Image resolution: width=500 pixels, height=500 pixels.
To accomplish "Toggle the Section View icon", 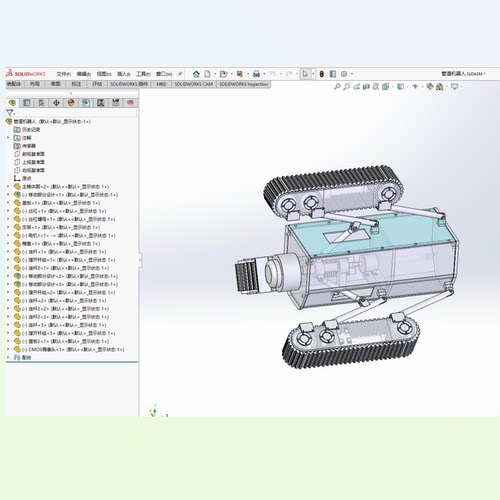I will (366, 87).
